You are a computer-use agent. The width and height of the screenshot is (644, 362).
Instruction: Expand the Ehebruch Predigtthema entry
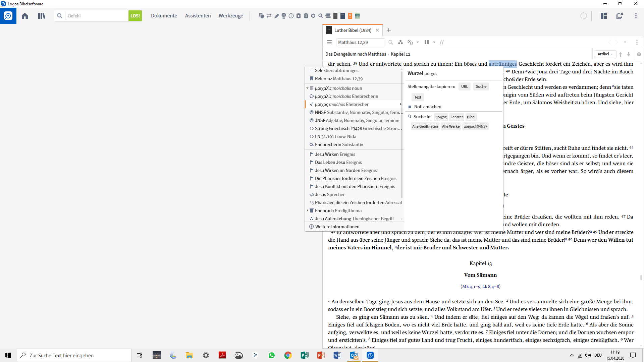[307, 210]
